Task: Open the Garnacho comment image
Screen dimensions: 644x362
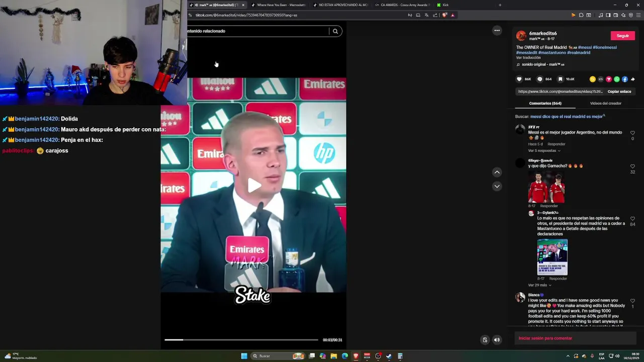Action: point(546,187)
